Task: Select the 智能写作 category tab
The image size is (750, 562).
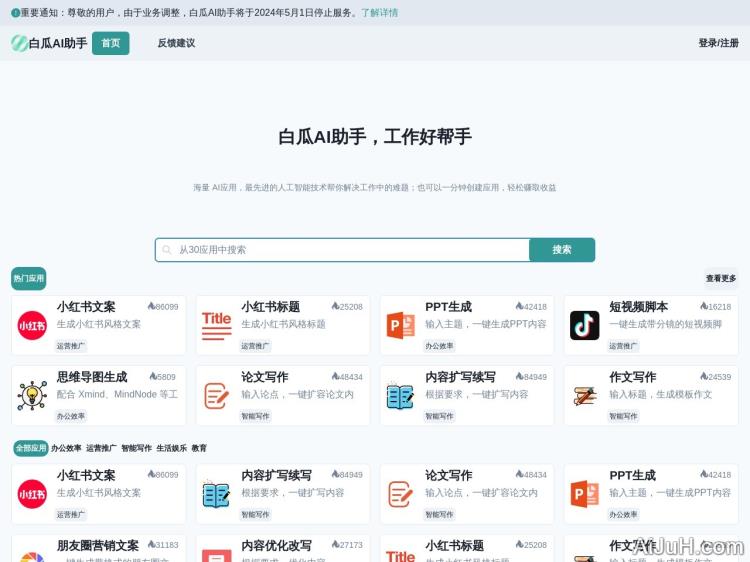Action: click(136, 448)
